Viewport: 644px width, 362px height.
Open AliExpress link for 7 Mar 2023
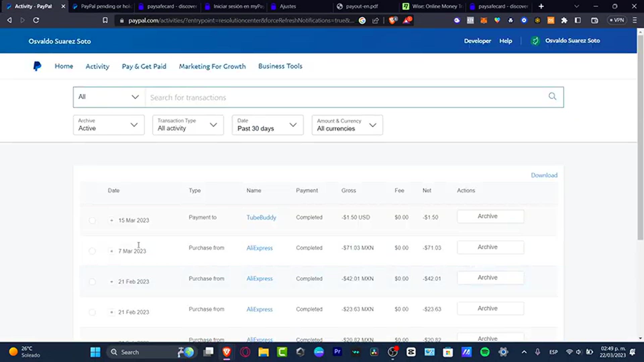pyautogui.click(x=260, y=248)
